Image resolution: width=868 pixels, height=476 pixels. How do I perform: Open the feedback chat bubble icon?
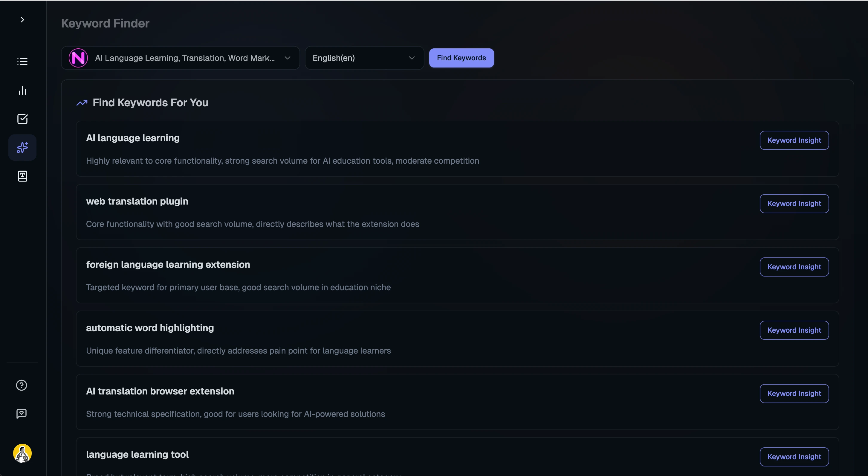[21, 414]
